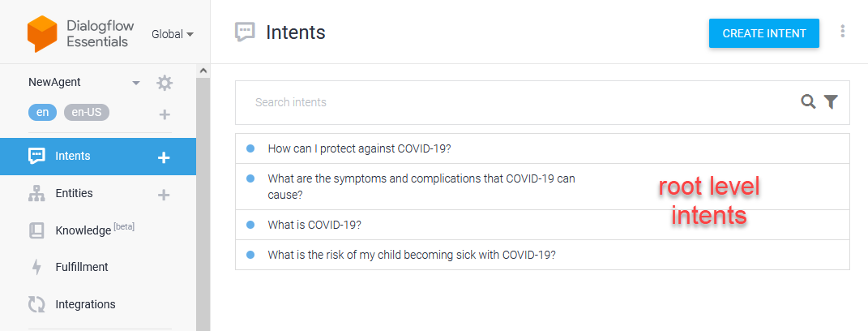The image size is (868, 331).
Task: Open the three-dot more options menu
Action: click(x=843, y=32)
